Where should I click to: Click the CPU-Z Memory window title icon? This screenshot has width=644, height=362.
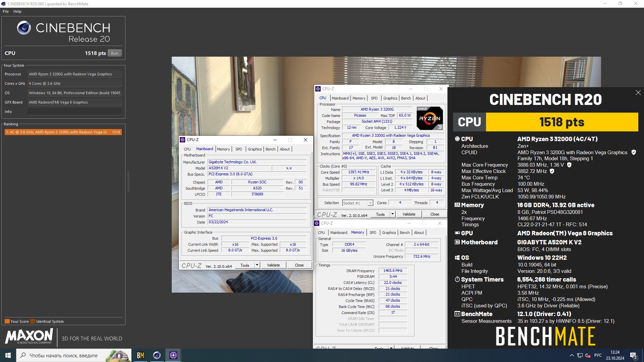(317, 223)
